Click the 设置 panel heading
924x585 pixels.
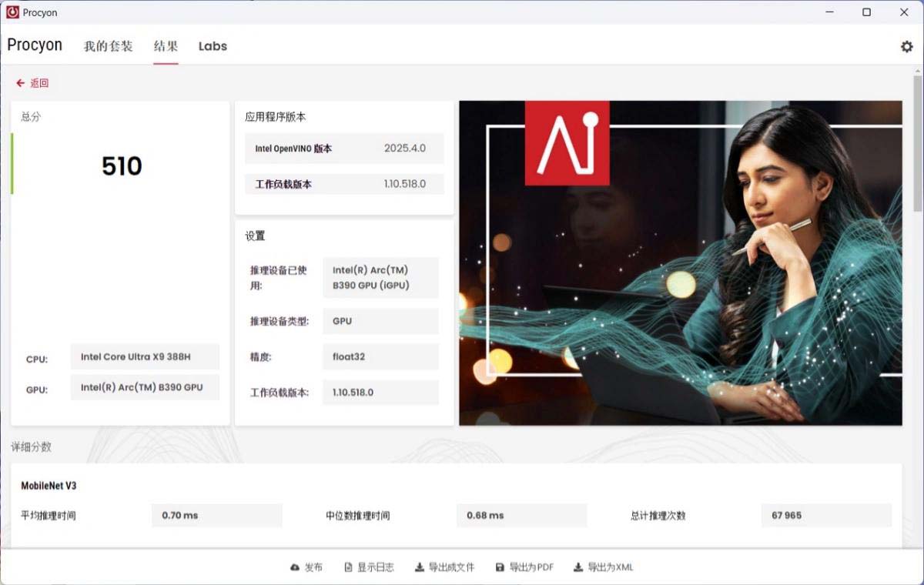[255, 236]
